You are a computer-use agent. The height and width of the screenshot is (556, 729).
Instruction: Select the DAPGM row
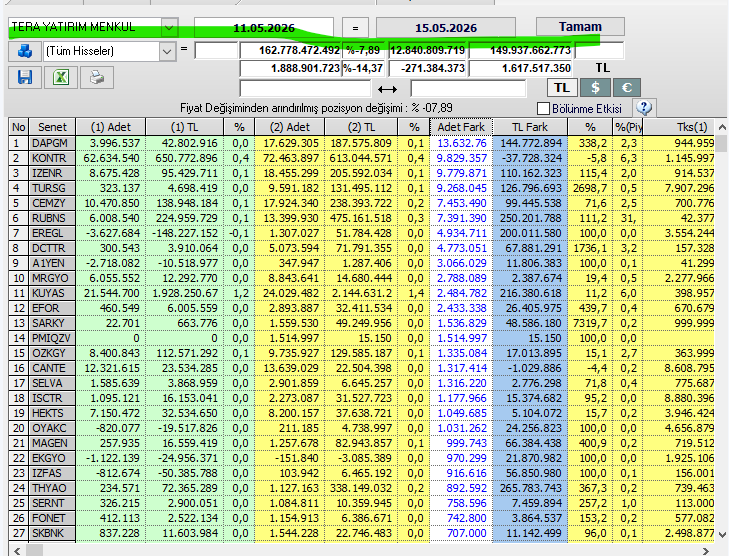pyautogui.click(x=361, y=143)
